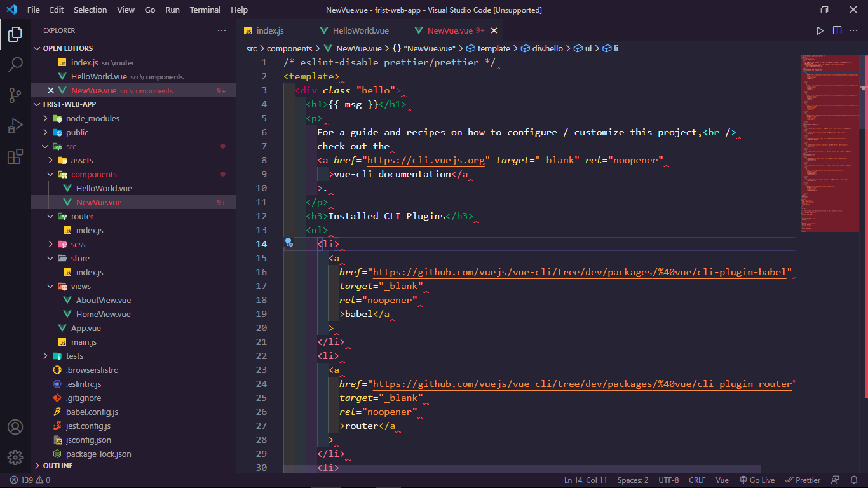Screen dimensions: 868x488
Task: Click Ln 14, Col 11 cursor position indicator
Action: point(585,480)
